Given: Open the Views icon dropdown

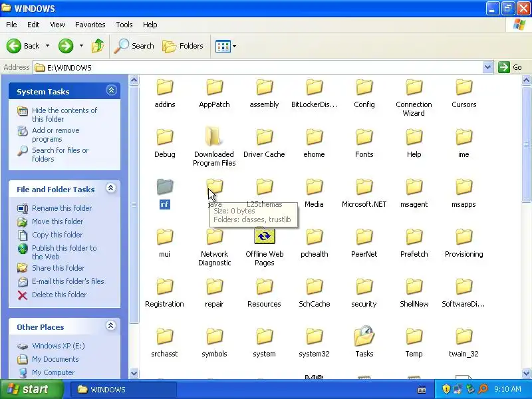Looking at the screenshot, I should pyautogui.click(x=225, y=46).
